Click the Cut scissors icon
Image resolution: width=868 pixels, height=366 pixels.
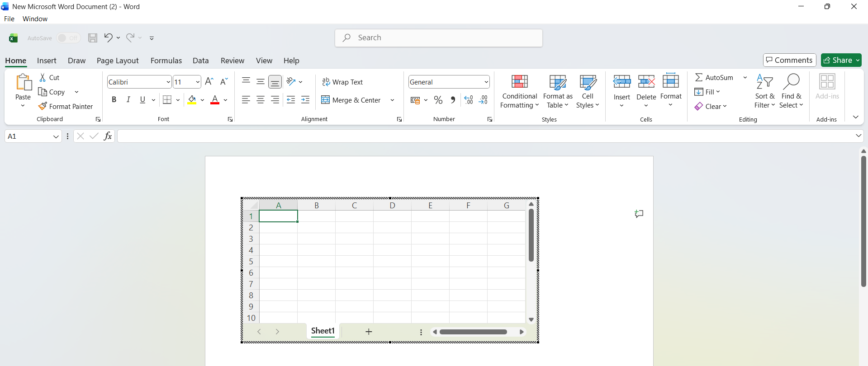[x=43, y=78]
